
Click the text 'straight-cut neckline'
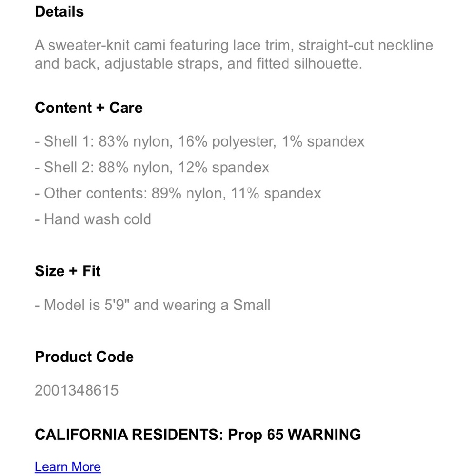click(366, 46)
